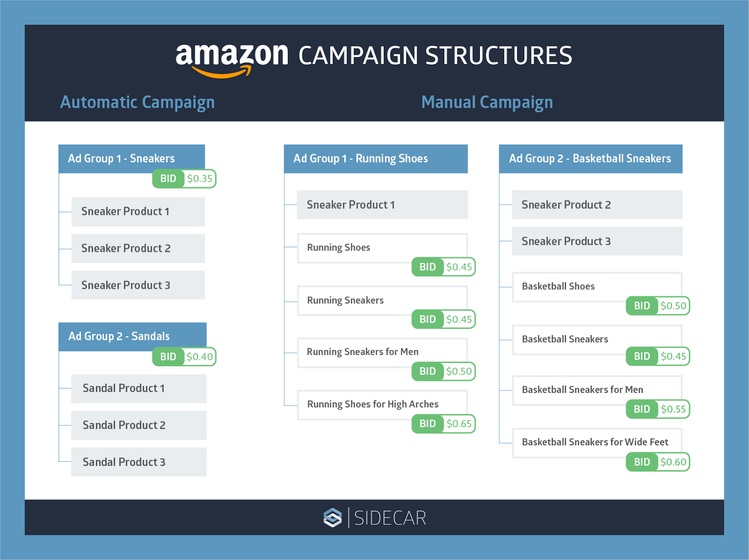
Task: Open Ad Group 1 - Running Shoes header
Action: [x=376, y=159]
